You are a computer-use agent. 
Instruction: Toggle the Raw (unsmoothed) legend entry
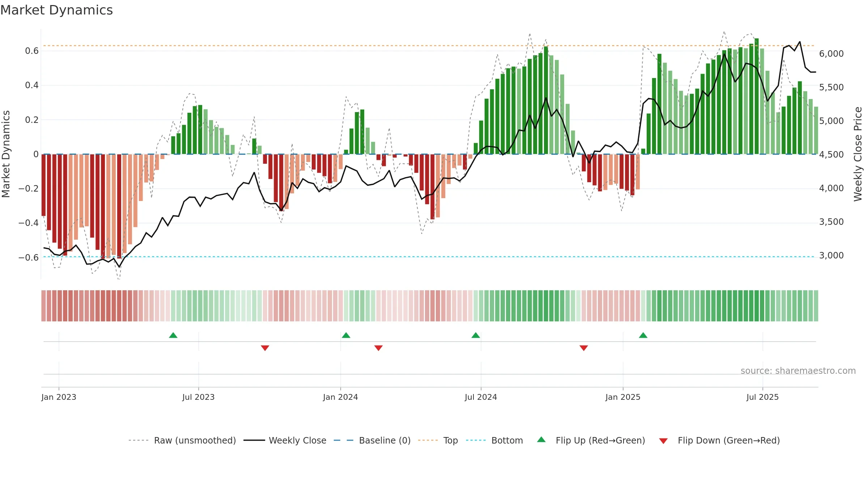(182, 440)
